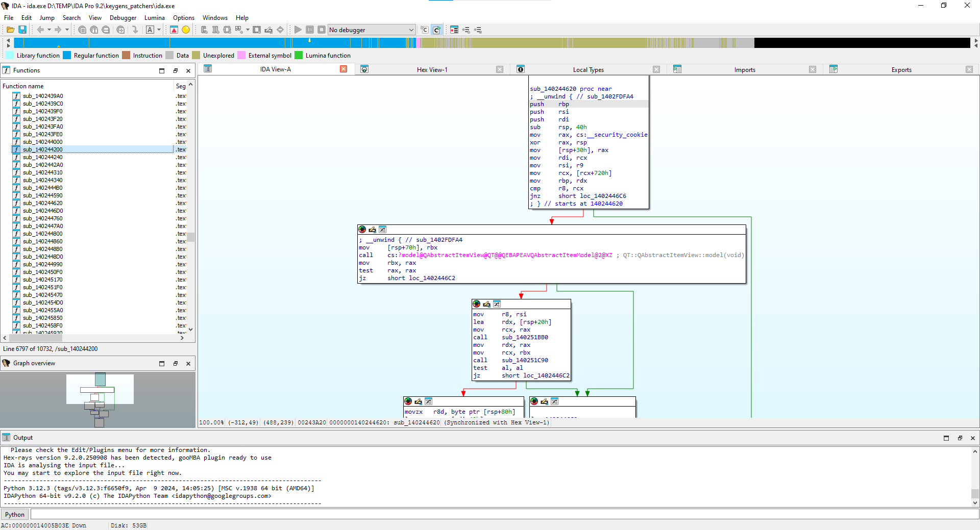The height and width of the screenshot is (530, 980).
Task: Expand the forward-navigation history dropdown arrow
Action: 67,30
